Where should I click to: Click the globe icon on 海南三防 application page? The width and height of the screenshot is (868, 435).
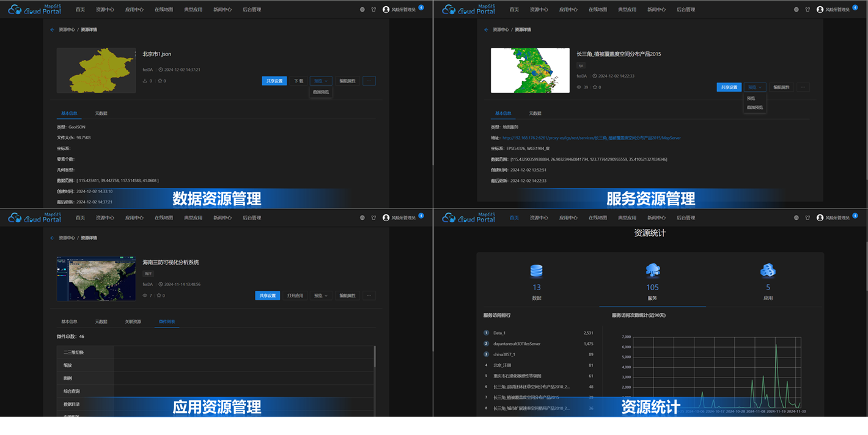tap(362, 218)
